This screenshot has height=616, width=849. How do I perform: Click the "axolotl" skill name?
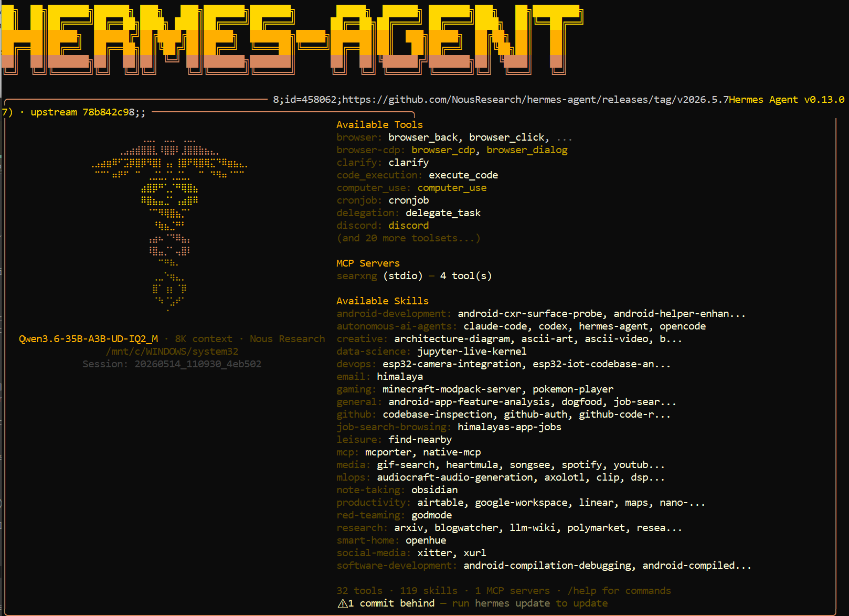565,477
